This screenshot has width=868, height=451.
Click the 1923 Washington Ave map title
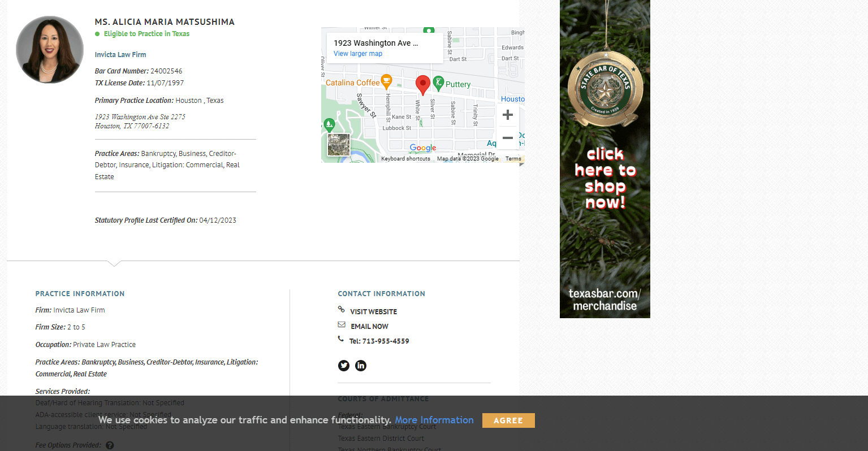click(x=376, y=43)
